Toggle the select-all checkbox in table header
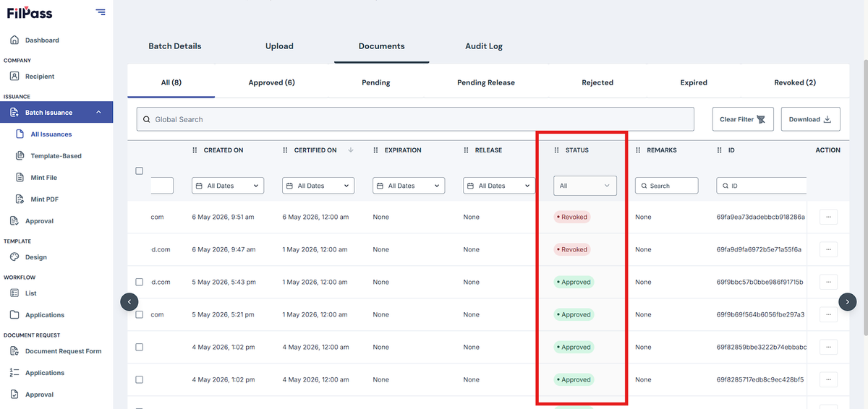The width and height of the screenshot is (868, 409). point(140,171)
